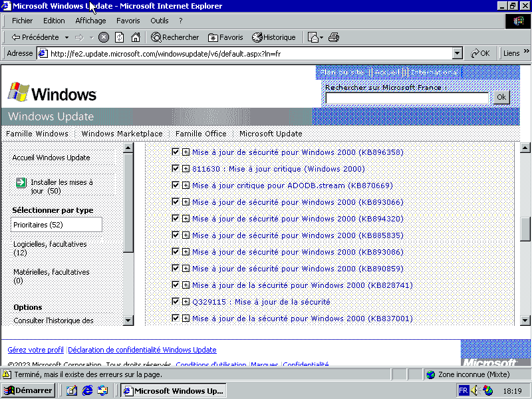Image resolution: width=532 pixels, height=399 pixels.
Task: Click the green arrow Install updates icon
Action: pyautogui.click(x=21, y=182)
